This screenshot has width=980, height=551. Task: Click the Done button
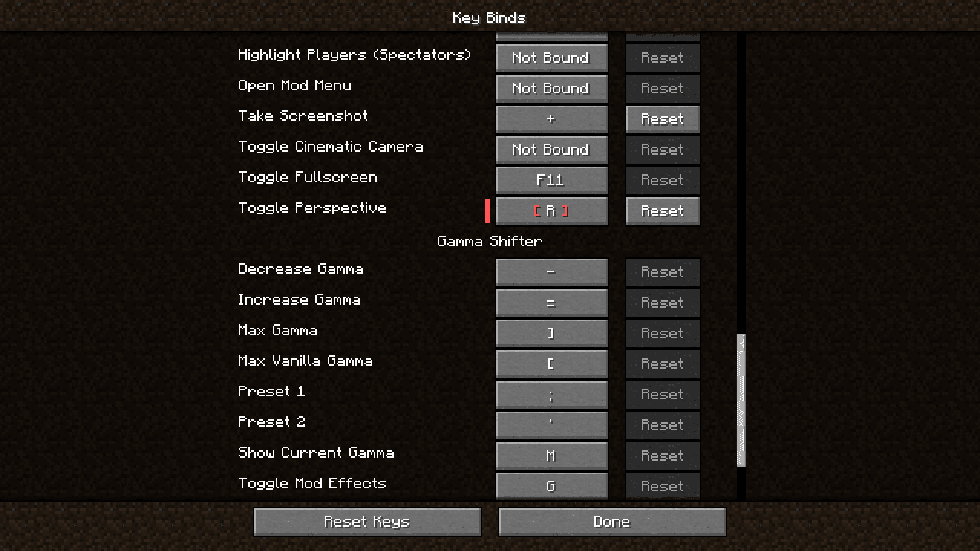click(612, 521)
